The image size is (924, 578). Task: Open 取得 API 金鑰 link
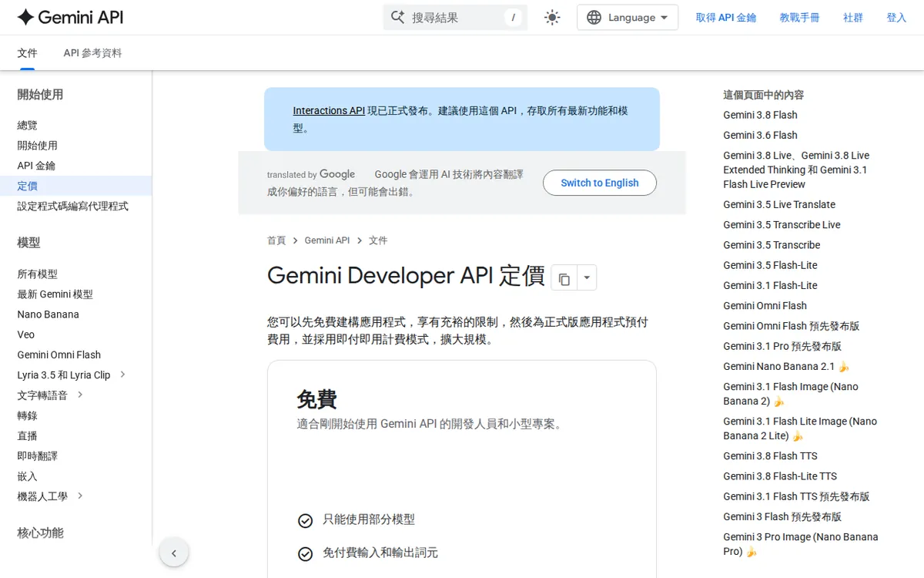(x=726, y=18)
